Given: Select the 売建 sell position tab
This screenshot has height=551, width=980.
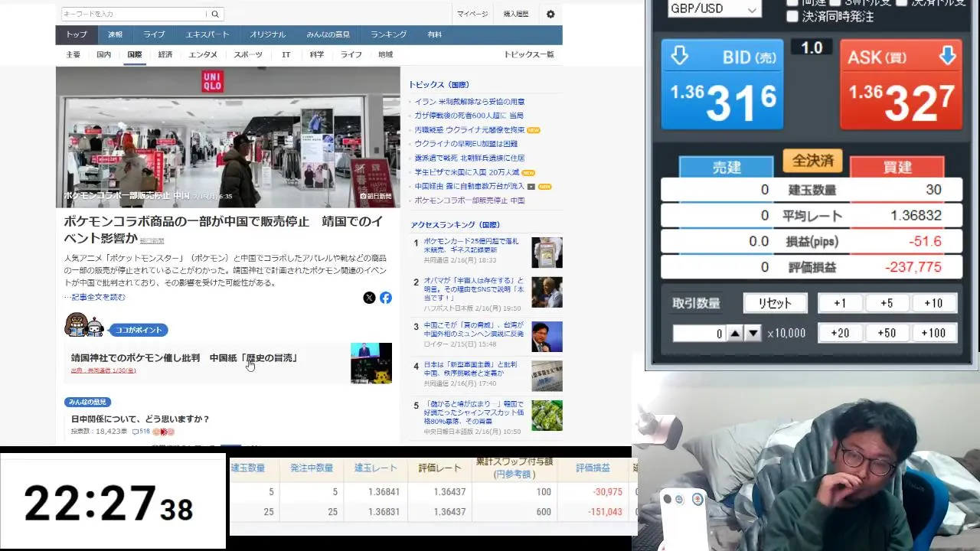Looking at the screenshot, I should [727, 167].
